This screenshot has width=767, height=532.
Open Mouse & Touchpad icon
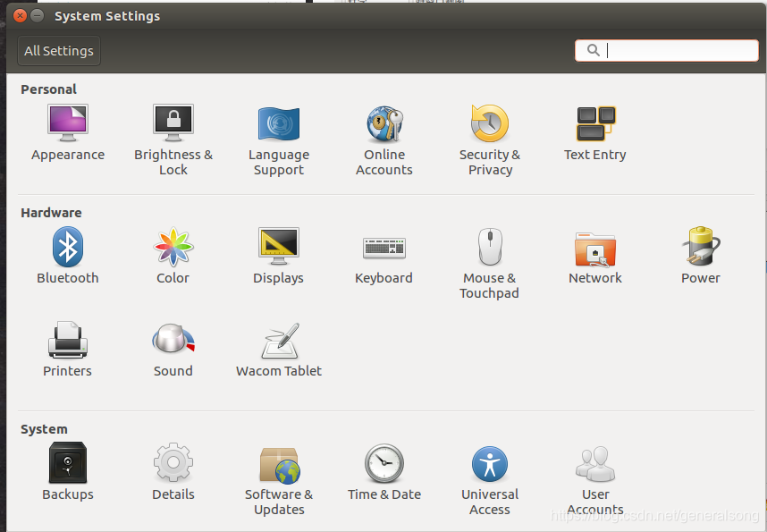pos(490,246)
